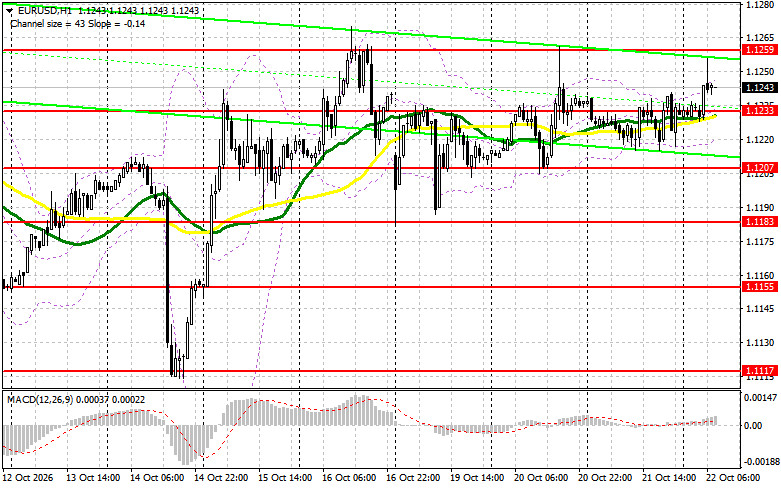Click the MACD(12,26,9) indicator label
781x489 pixels.
tap(40, 399)
